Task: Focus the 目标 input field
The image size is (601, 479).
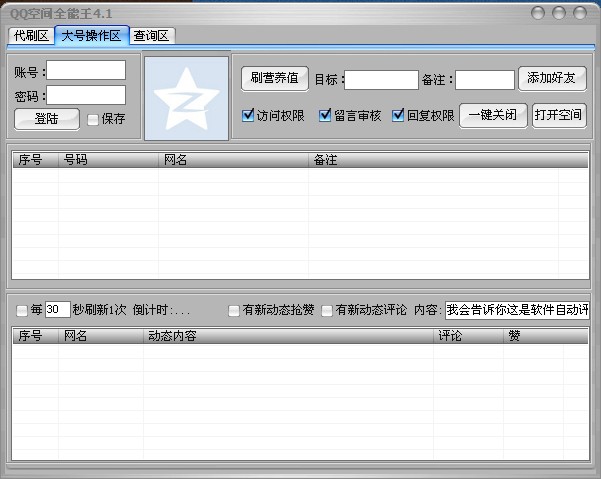Action: click(381, 80)
